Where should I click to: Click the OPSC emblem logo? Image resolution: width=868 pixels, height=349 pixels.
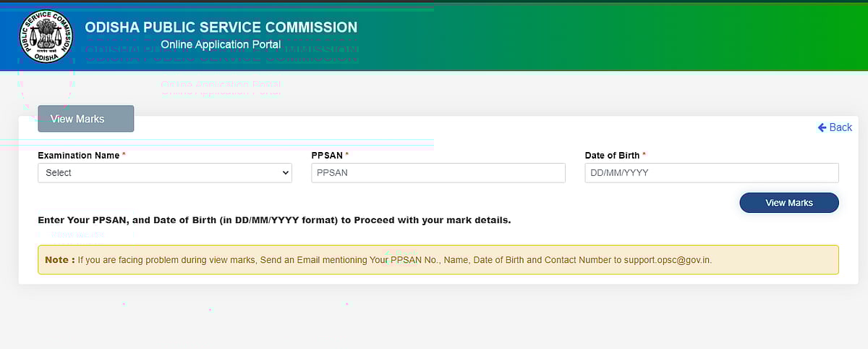[46, 36]
